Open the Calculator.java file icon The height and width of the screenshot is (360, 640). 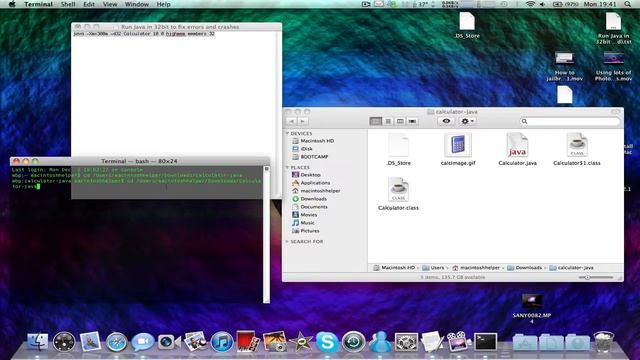[517, 145]
